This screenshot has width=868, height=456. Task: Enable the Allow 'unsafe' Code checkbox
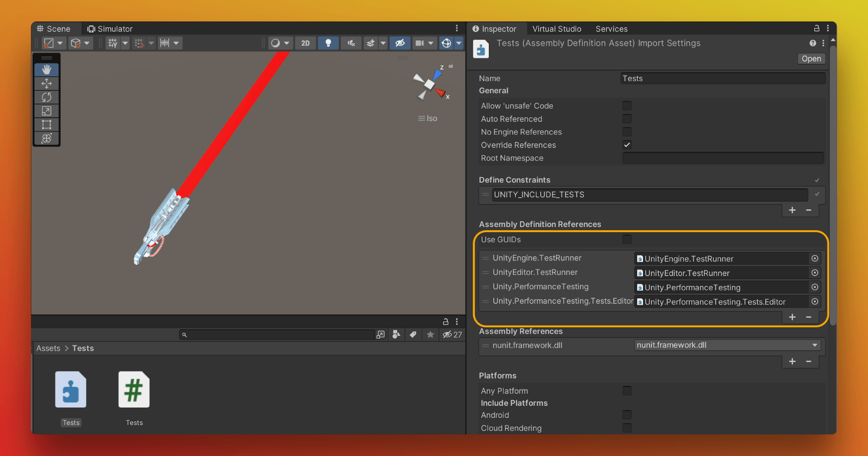pos(627,105)
